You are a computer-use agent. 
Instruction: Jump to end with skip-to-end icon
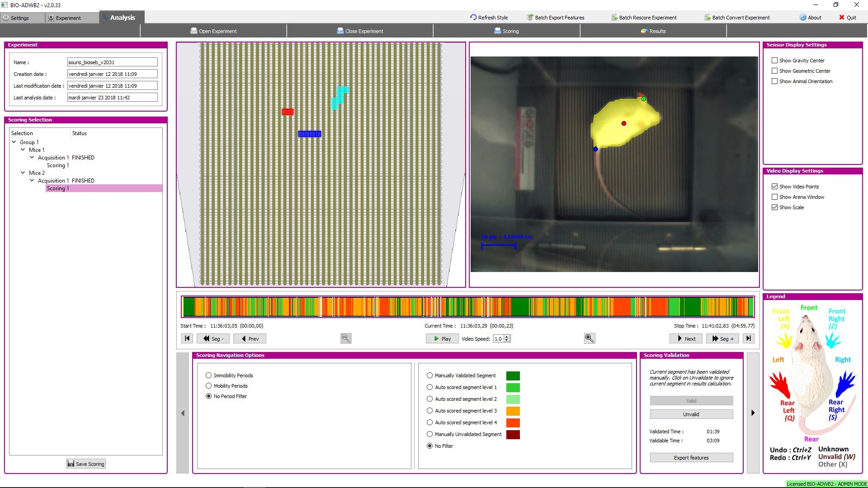point(748,338)
